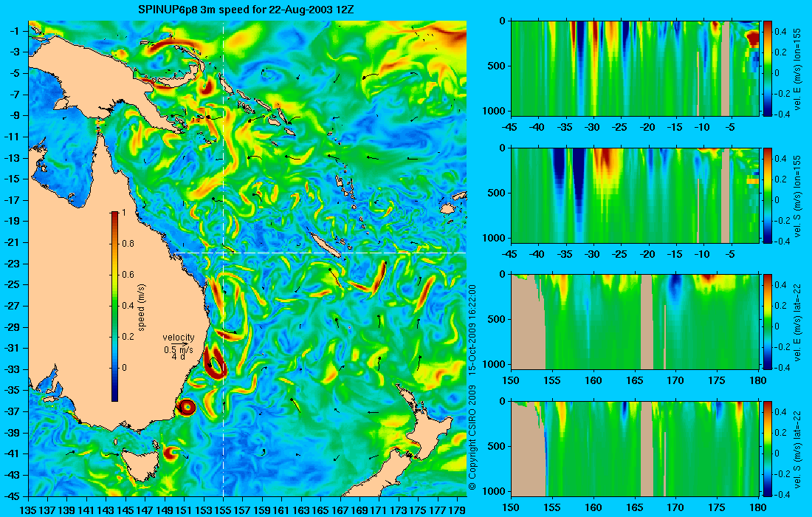Click the "speed (m/s)" colorbar label
The image size is (812, 517).
142,307
